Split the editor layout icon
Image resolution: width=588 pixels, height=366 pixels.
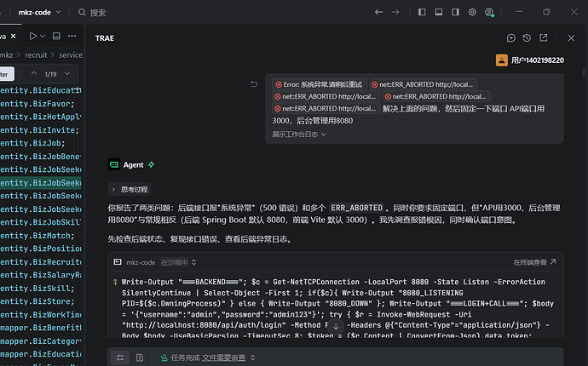[x=56, y=36]
